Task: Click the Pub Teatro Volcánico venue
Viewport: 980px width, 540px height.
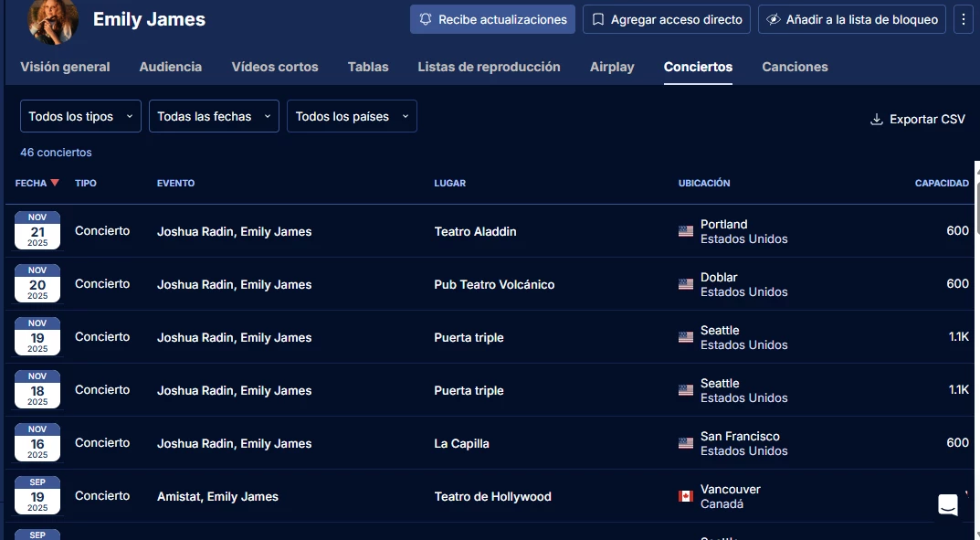Action: (x=494, y=284)
